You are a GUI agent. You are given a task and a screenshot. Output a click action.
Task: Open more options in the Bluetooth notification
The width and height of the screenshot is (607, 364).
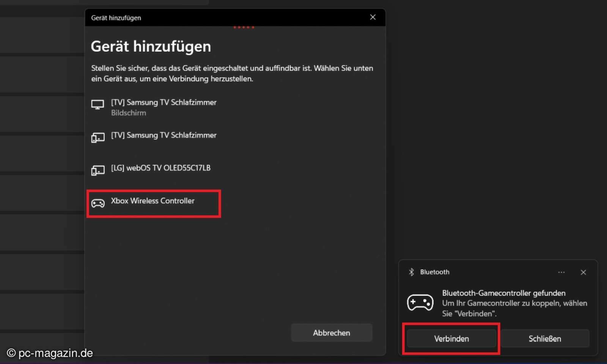pos(561,272)
